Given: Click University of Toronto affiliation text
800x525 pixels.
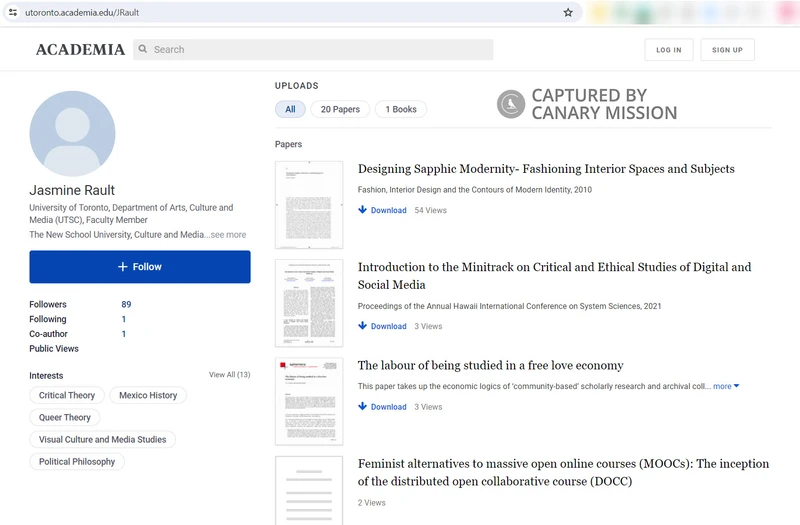Looking at the screenshot, I should click(x=131, y=214).
